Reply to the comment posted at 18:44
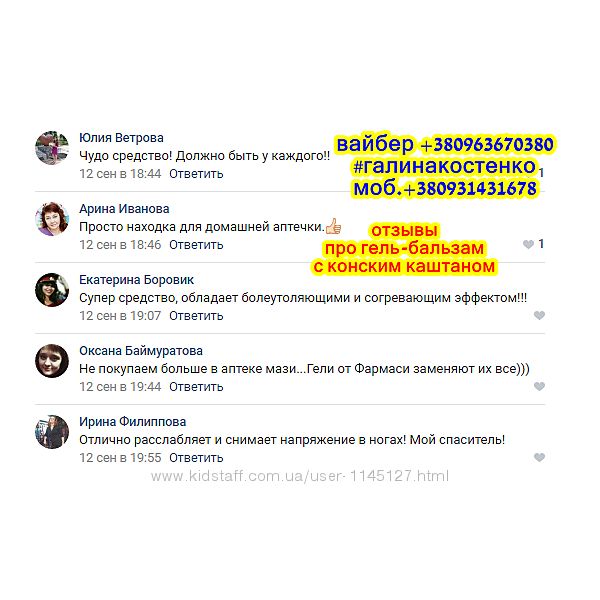This screenshot has width=600, height=600. pyautogui.click(x=196, y=174)
